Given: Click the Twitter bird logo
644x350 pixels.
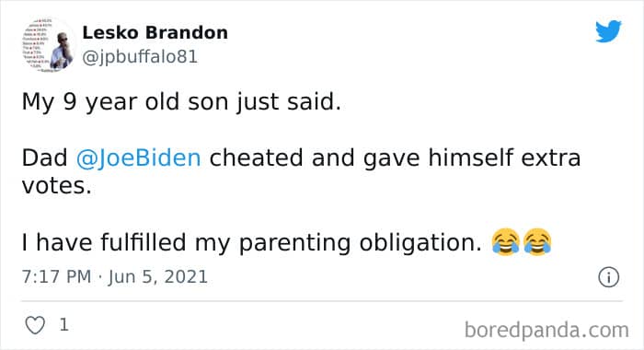Looking at the screenshot, I should tap(608, 30).
